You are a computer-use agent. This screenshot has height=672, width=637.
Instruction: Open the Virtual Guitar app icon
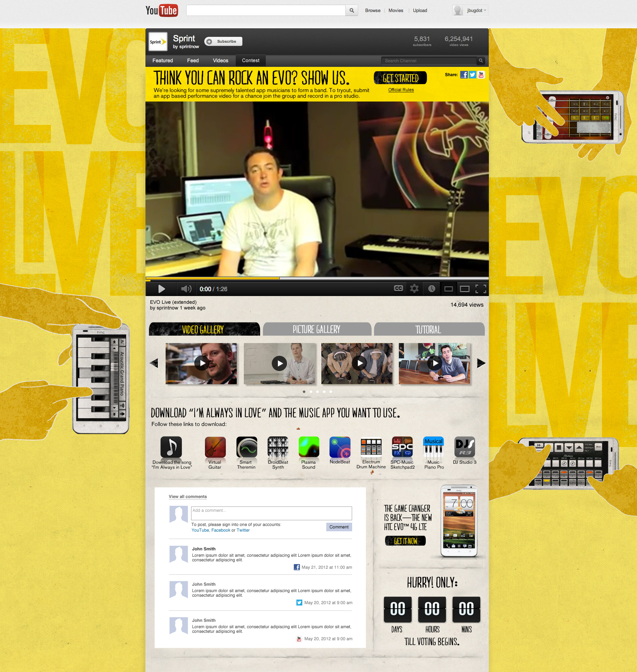215,447
